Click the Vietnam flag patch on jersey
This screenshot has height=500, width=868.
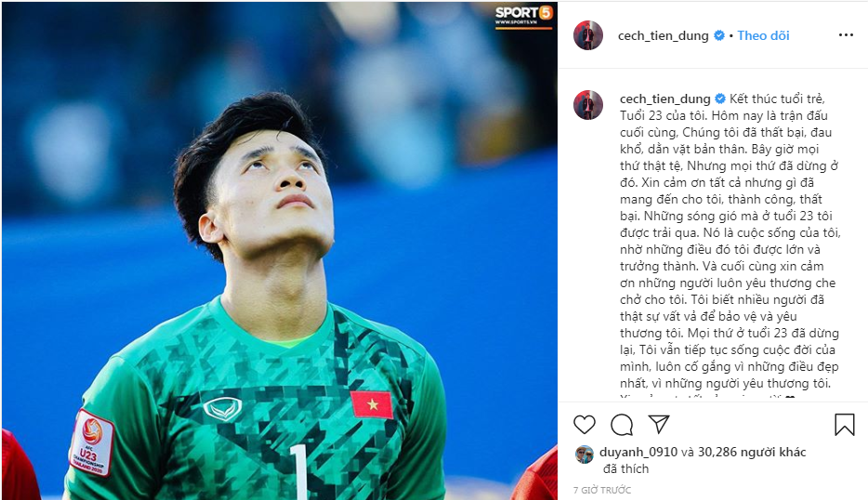tap(372, 404)
